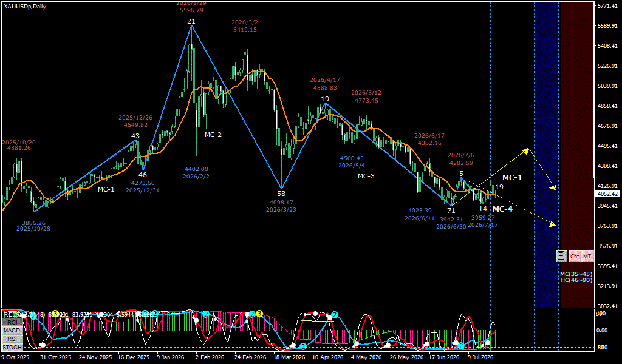Click the 2026/3/2 date label

(x=245, y=22)
